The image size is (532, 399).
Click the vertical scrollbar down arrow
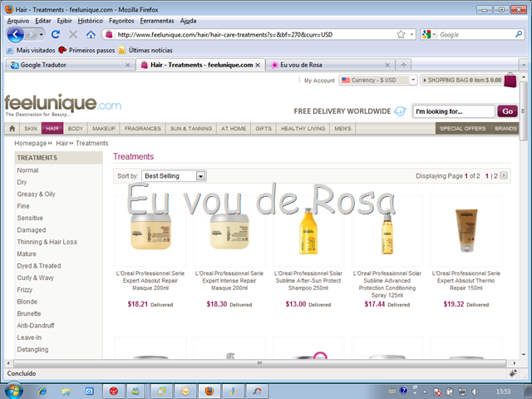[523, 355]
